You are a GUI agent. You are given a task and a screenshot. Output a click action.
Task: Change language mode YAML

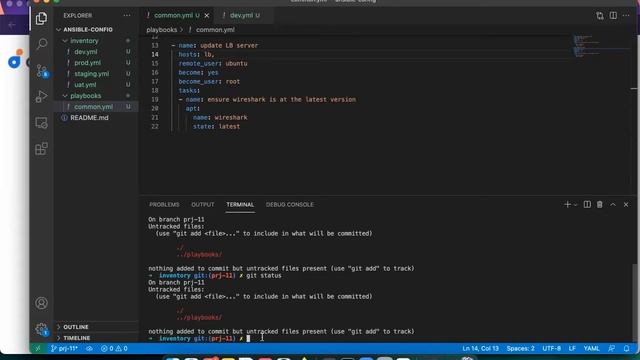click(x=591, y=349)
